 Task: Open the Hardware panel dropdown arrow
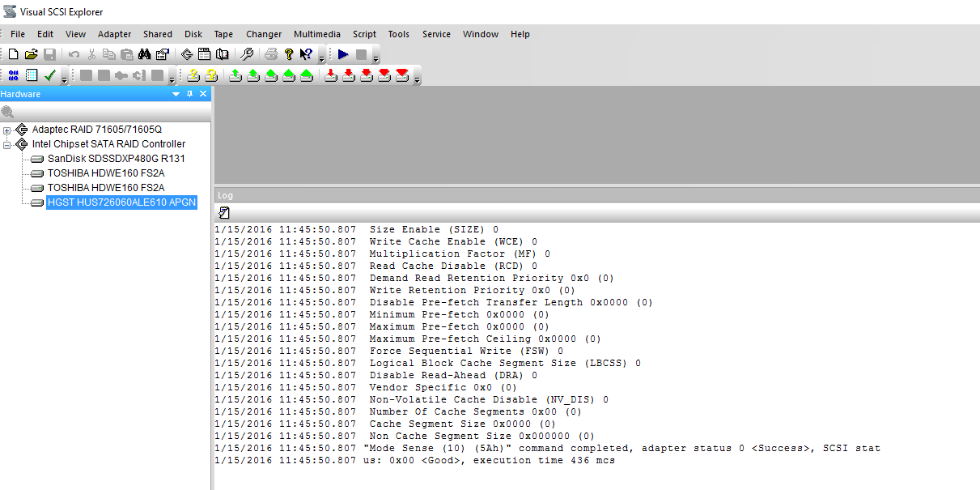[x=176, y=94]
